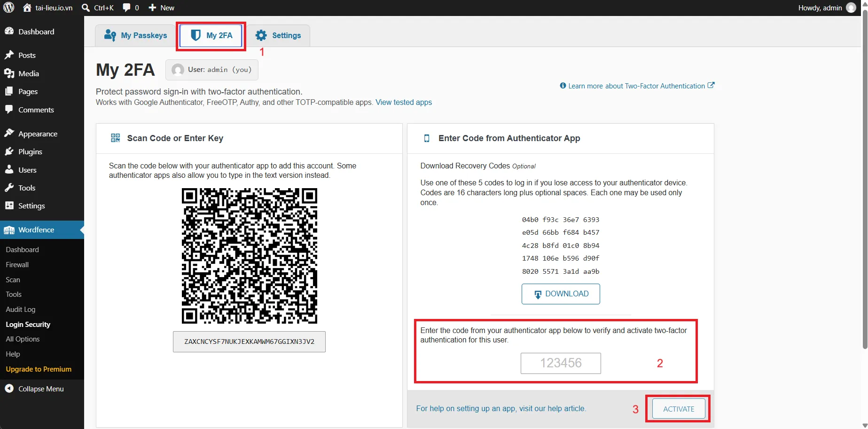
Task: Click the Download recovery codes button
Action: (561, 294)
